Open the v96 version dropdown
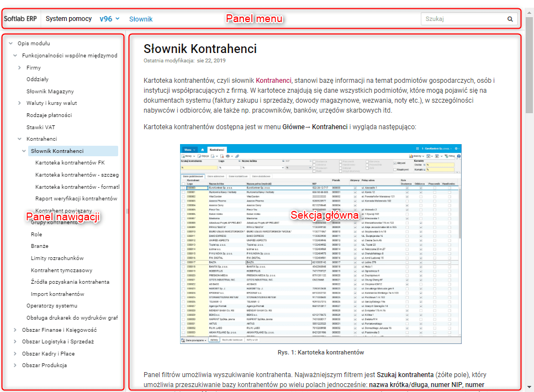The height and width of the screenshot is (392, 534). point(109,19)
